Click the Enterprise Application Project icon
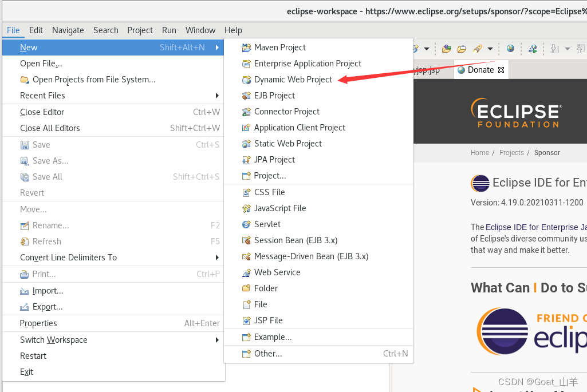The width and height of the screenshot is (587, 392). coord(246,64)
